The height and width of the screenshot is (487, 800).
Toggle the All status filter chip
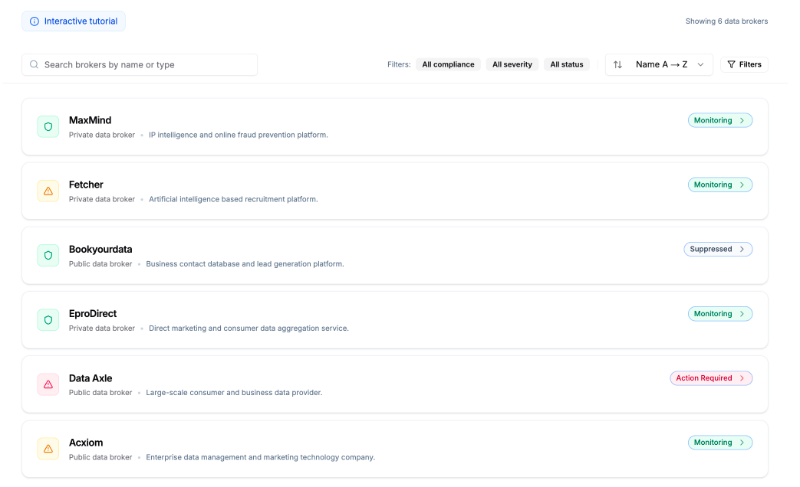(566, 65)
